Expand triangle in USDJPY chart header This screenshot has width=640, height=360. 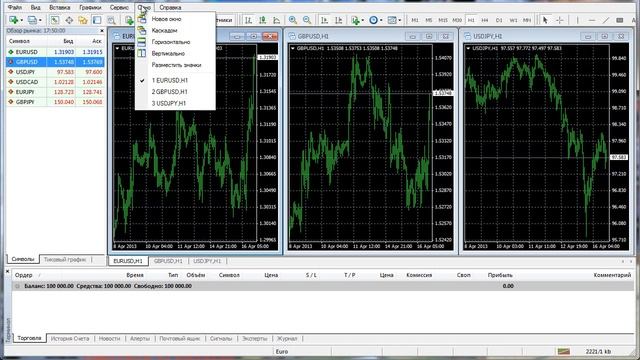click(x=468, y=48)
